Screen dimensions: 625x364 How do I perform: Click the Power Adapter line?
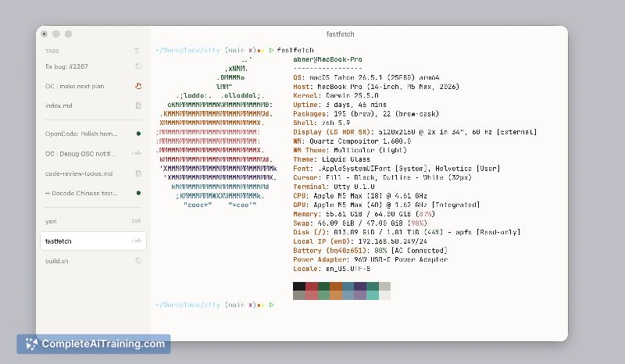pos(370,259)
